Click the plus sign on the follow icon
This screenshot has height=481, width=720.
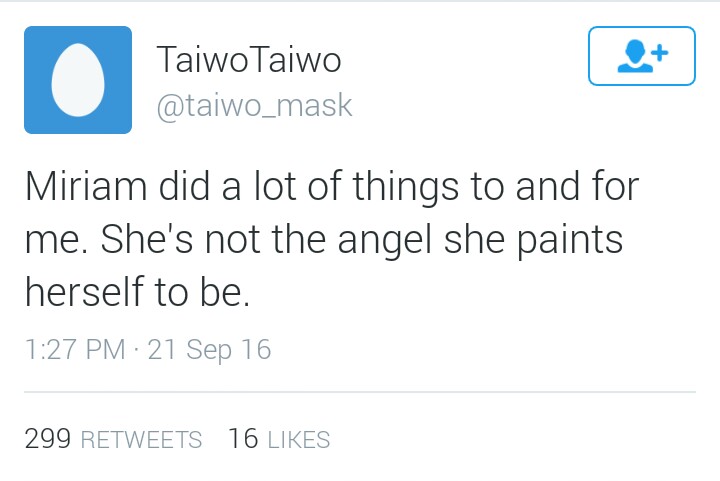click(660, 52)
